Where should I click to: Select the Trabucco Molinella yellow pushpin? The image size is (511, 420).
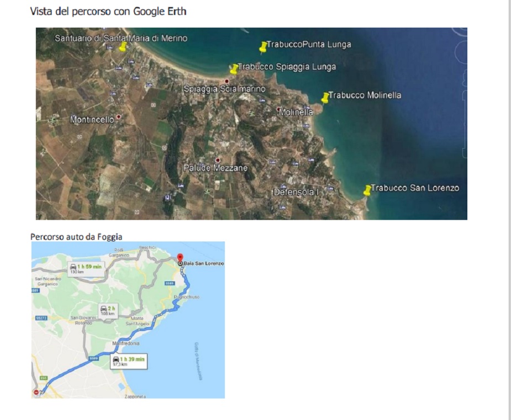coord(325,97)
